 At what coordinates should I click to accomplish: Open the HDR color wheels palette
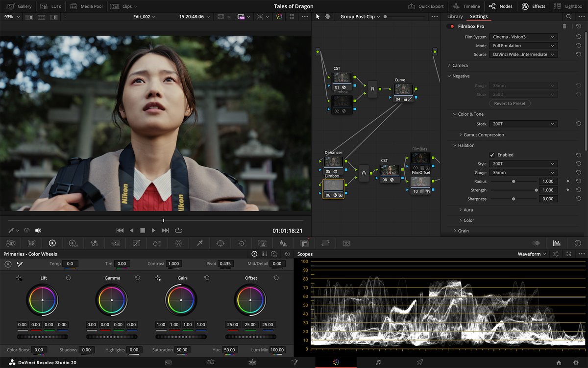(x=73, y=243)
